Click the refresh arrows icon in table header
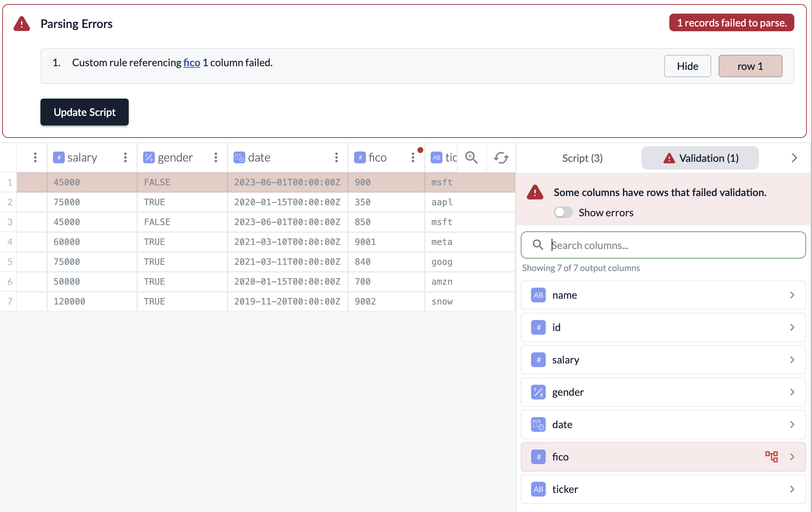812x512 pixels. click(x=501, y=158)
